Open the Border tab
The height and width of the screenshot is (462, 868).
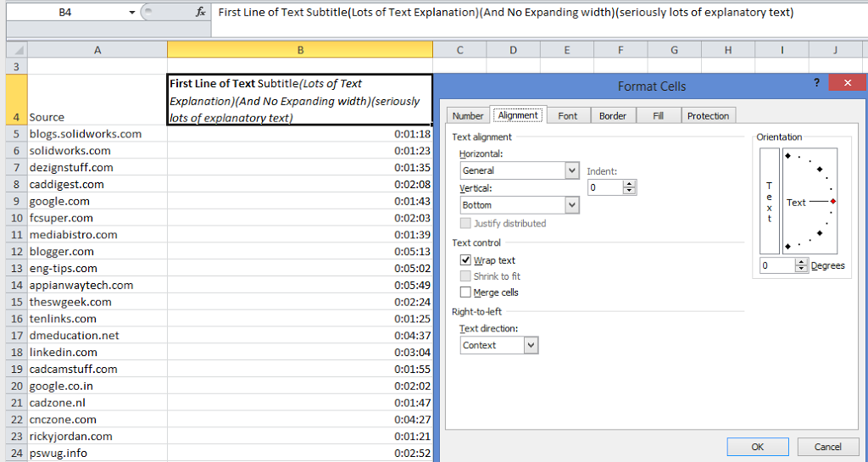[613, 115]
